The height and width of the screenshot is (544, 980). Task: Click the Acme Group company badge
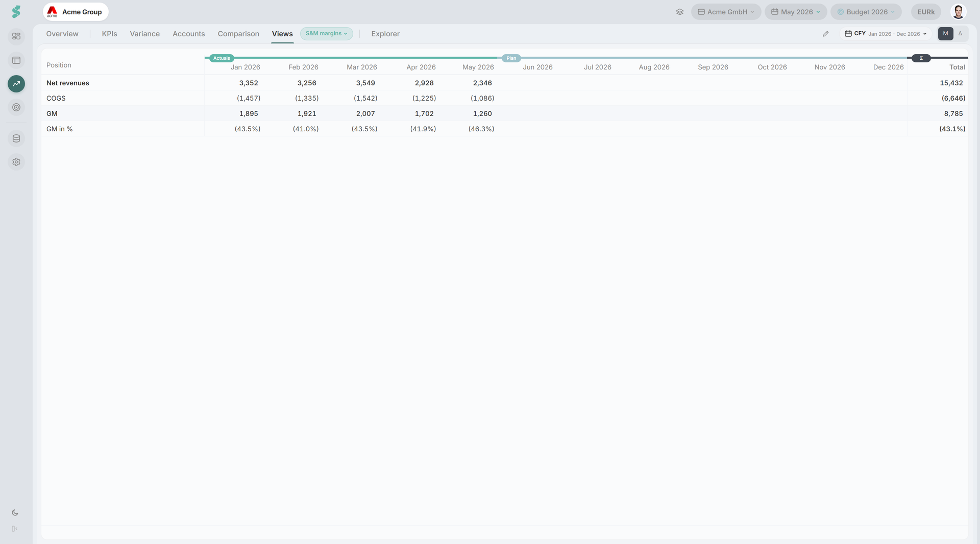(x=76, y=12)
